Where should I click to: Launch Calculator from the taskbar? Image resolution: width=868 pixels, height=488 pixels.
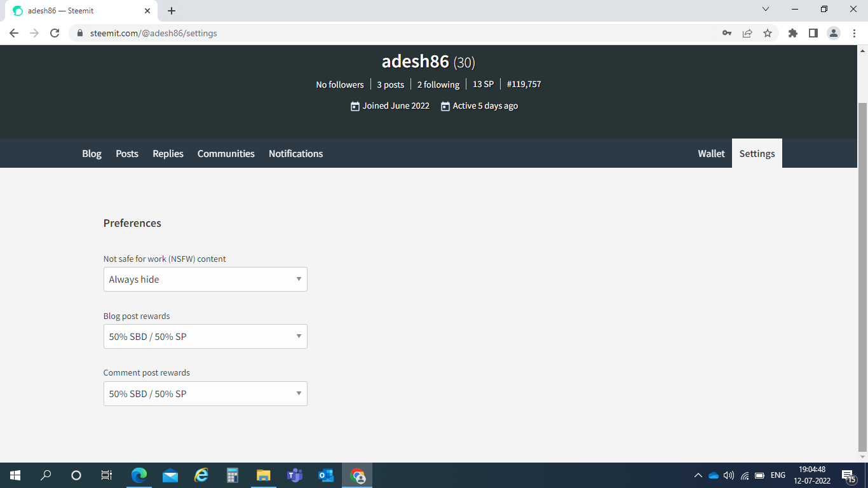pos(233,475)
